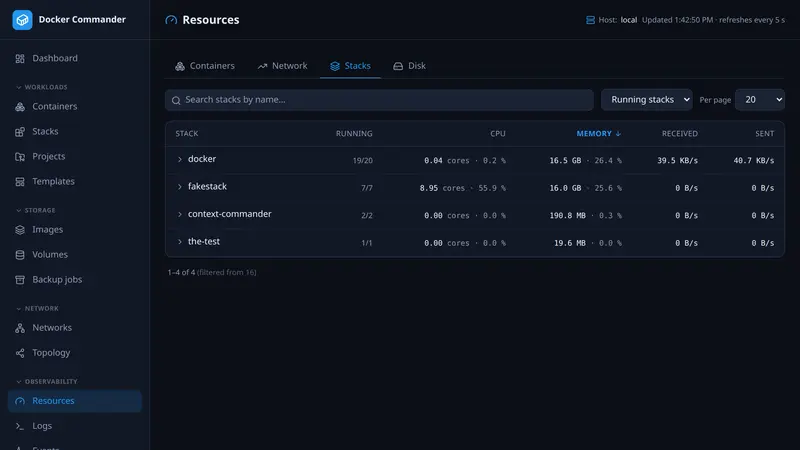Screen dimensions: 800x450
Task: Switch to the Network tab
Action: (282, 66)
